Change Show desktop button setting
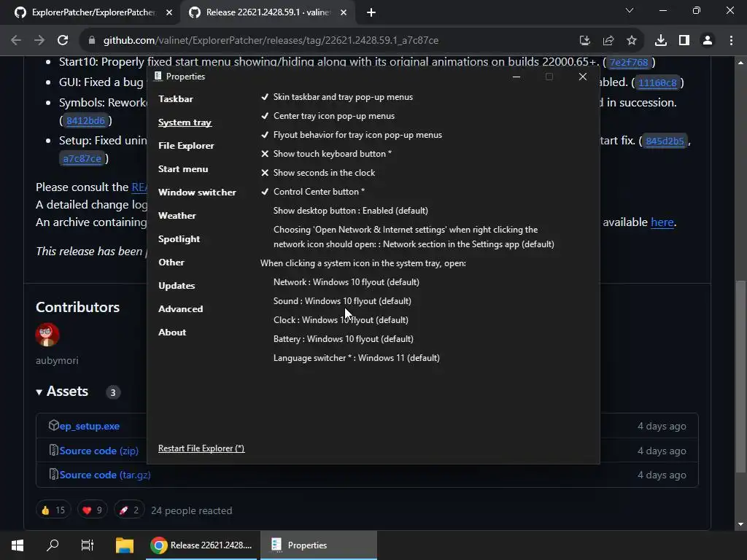 [x=351, y=211]
